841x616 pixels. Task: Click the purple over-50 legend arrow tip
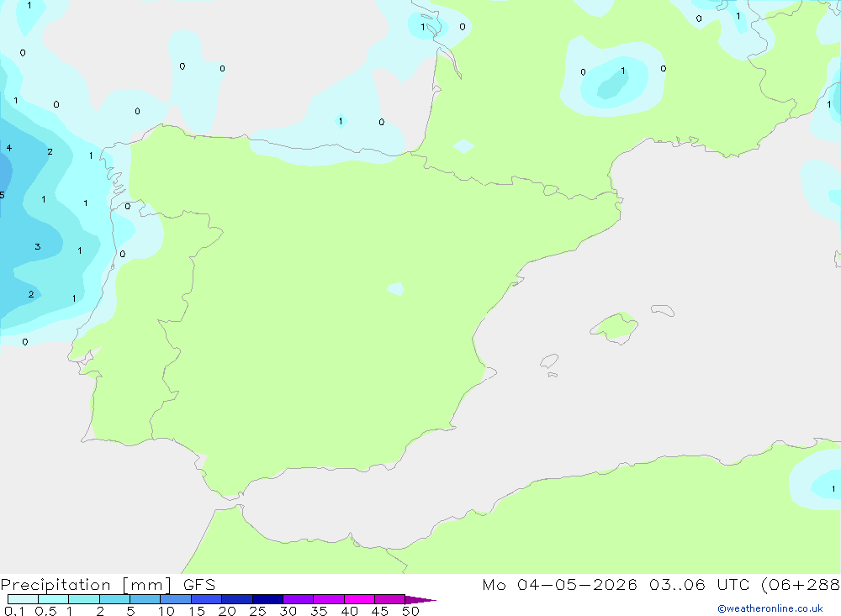[x=421, y=600]
